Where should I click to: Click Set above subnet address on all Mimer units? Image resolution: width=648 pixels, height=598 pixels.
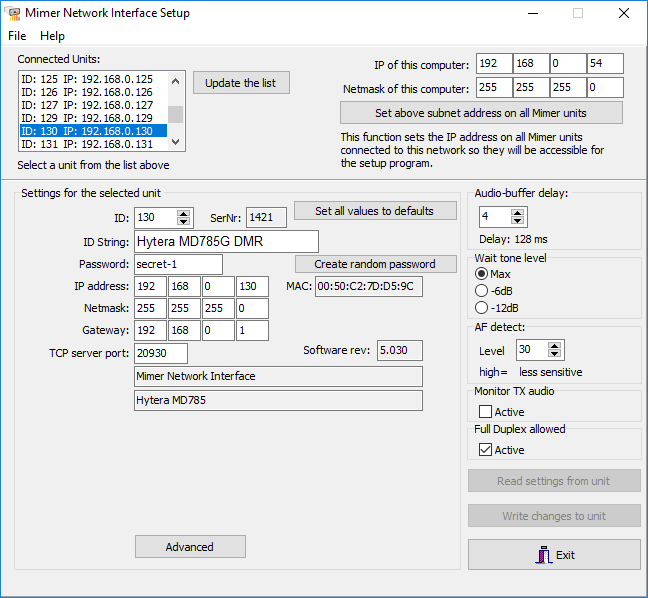pyautogui.click(x=481, y=113)
